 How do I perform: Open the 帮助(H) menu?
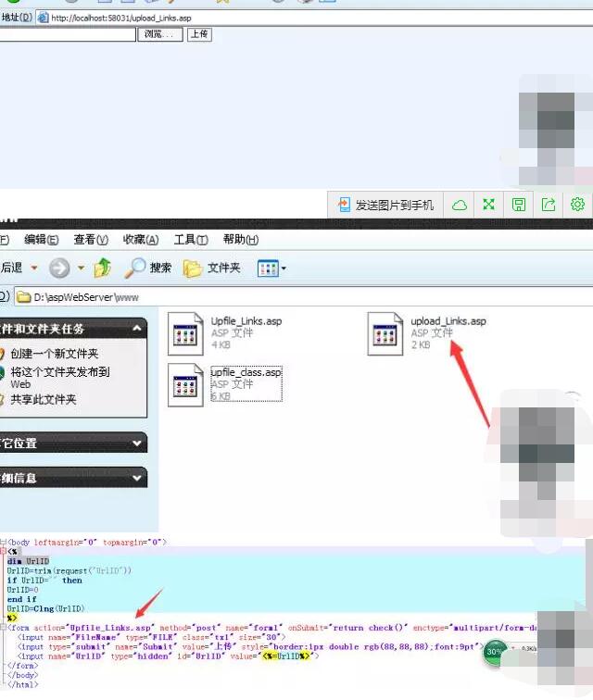[241, 240]
